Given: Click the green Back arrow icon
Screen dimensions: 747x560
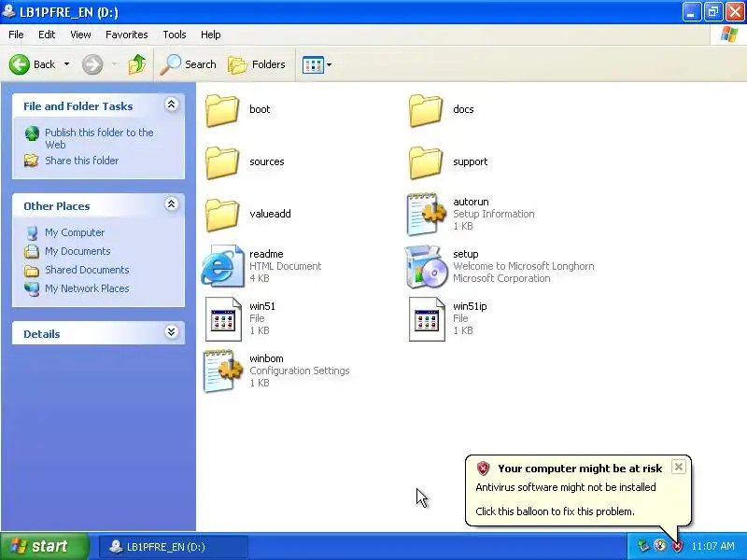Looking at the screenshot, I should coord(20,64).
